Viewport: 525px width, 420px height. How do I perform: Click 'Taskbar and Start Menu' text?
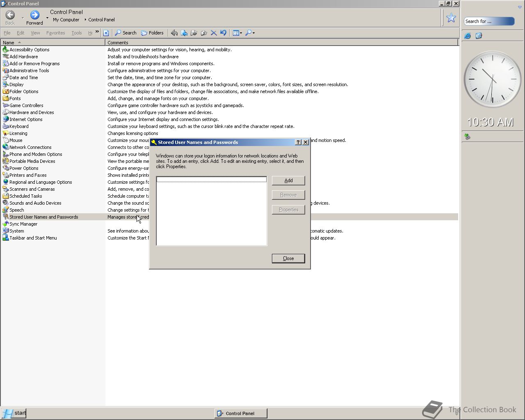point(33,238)
